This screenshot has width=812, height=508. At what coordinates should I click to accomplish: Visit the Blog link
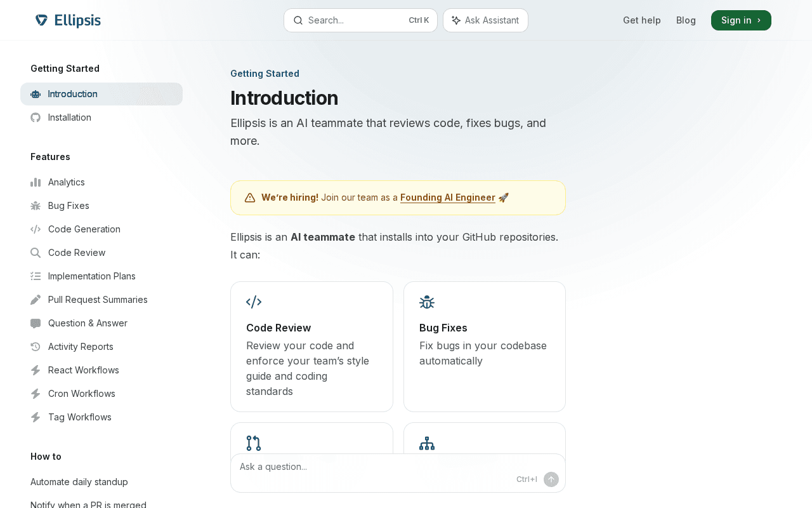coord(686,20)
